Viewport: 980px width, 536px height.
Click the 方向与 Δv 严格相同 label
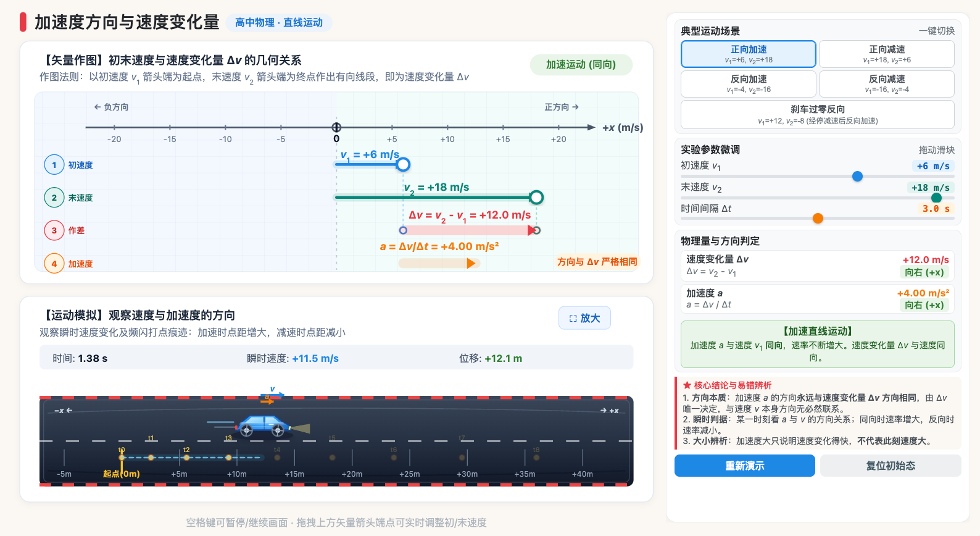597,262
